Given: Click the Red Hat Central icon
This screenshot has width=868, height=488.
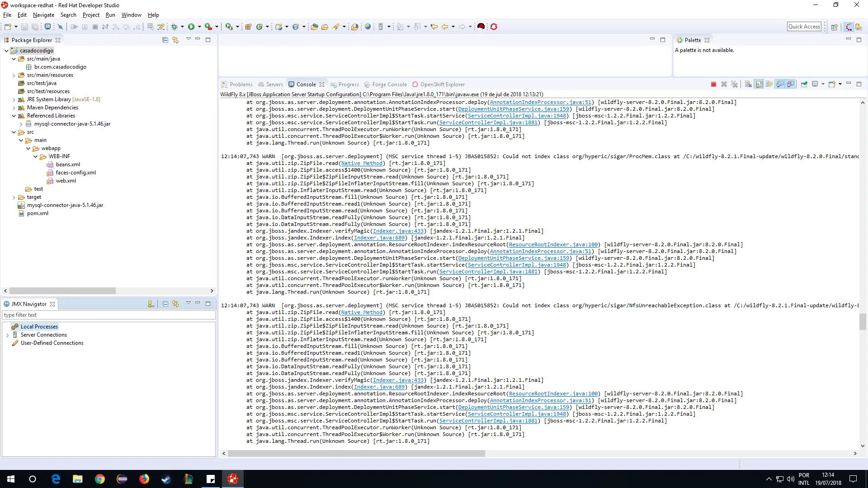Looking at the screenshot, I should tap(481, 27).
